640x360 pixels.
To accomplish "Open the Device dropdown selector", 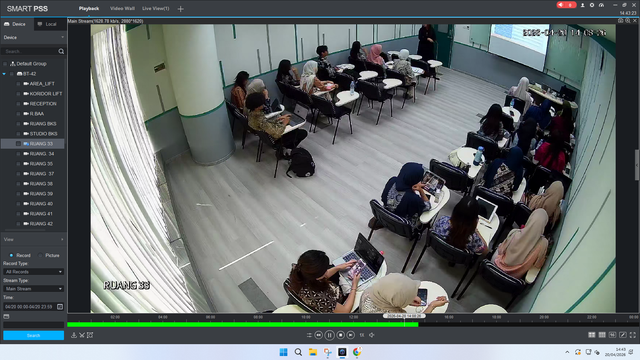I will 33,38.
